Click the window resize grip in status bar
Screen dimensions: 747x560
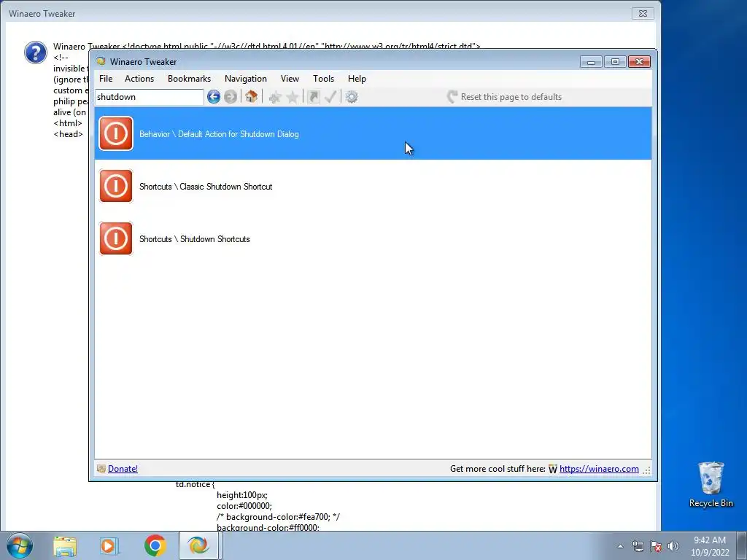(646, 470)
